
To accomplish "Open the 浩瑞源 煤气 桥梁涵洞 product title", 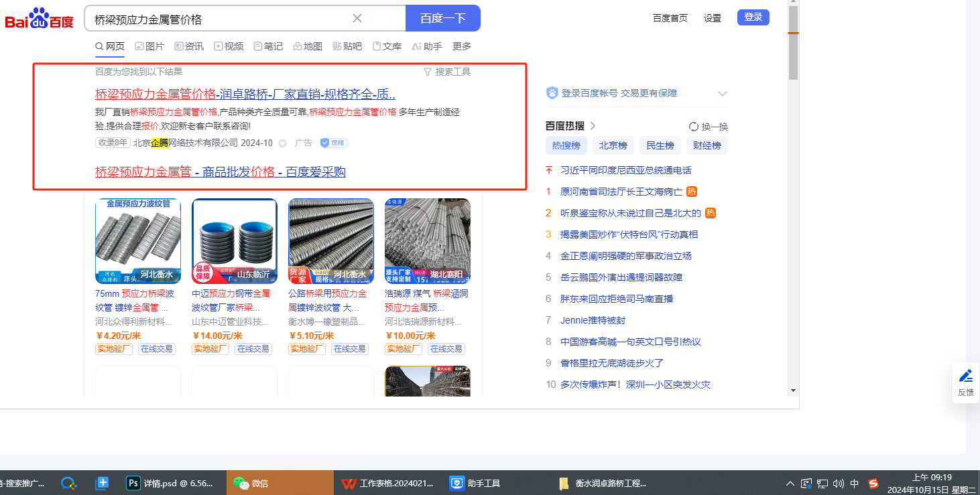I will coord(426,300).
